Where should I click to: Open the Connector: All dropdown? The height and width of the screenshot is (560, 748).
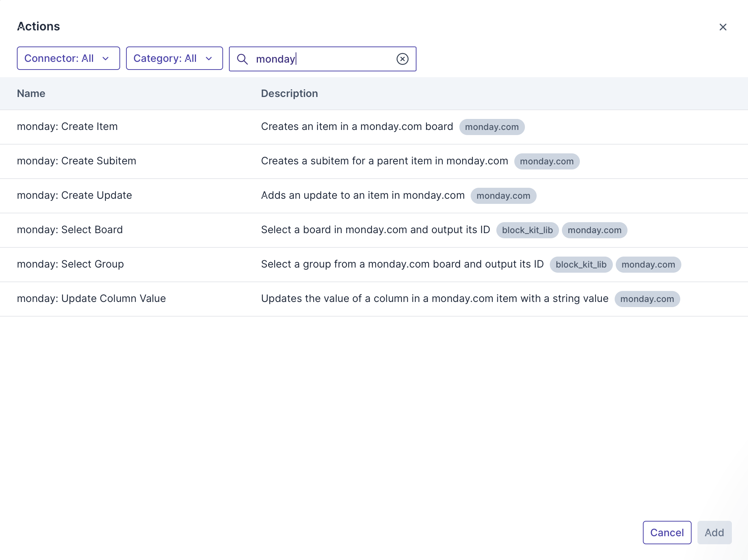click(68, 58)
